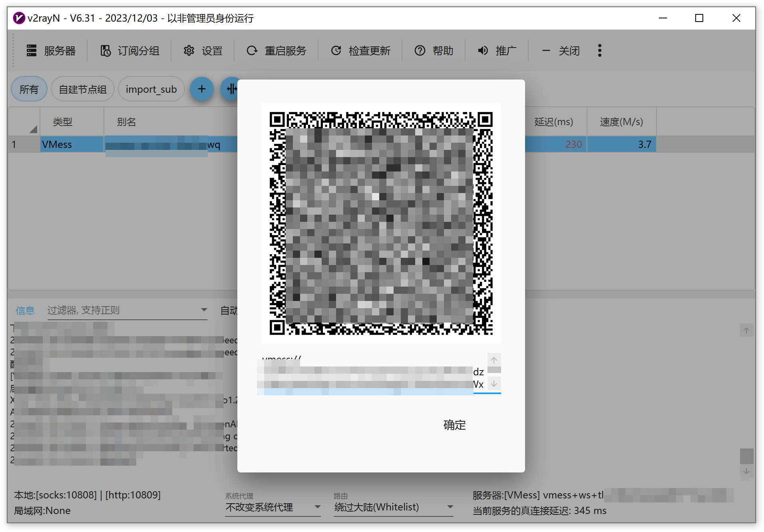Click the 重启服务 restart service icon

(x=252, y=51)
